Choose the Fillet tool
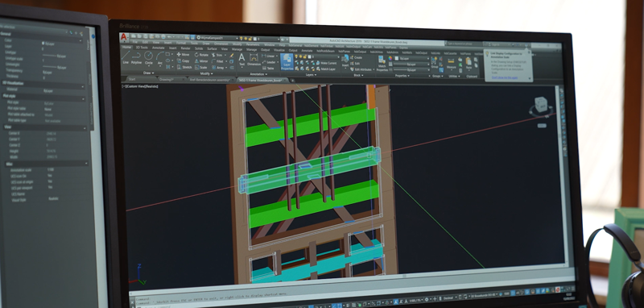The width and height of the screenshot is (644, 308). coord(217,61)
